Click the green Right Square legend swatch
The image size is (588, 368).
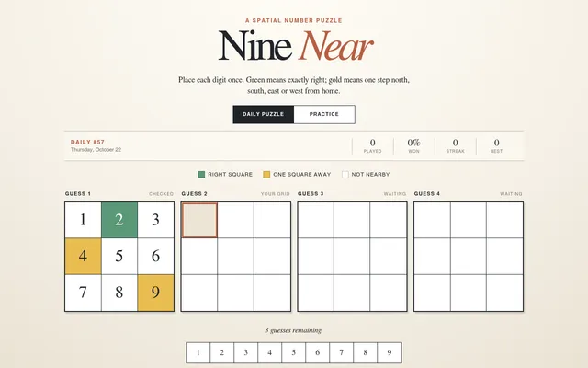pos(201,175)
